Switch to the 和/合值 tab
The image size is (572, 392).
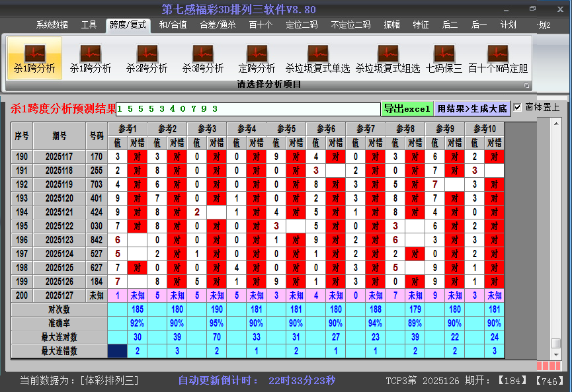[173, 25]
